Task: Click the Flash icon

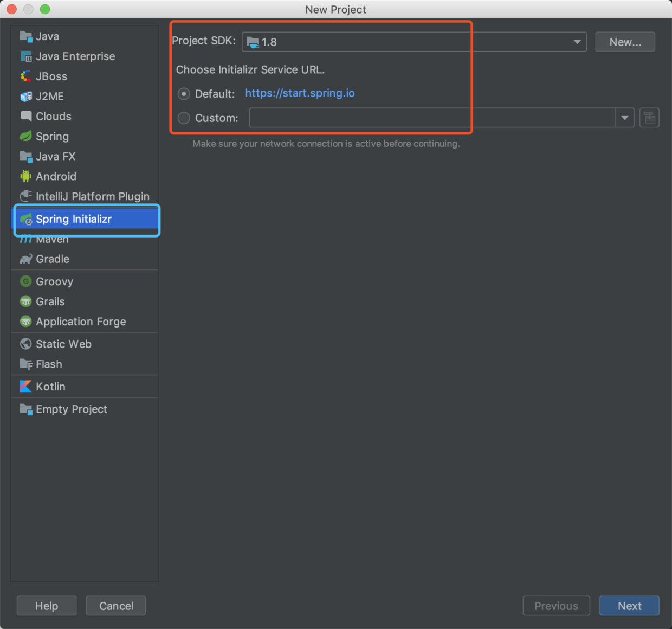Action: click(x=25, y=364)
